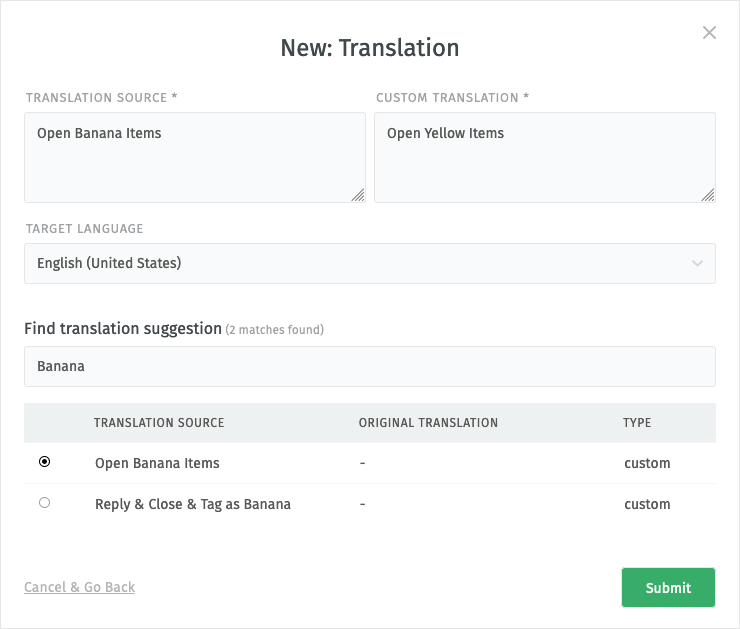Click the chevron arrow in the language selector
This screenshot has width=740, height=629.
pos(697,263)
